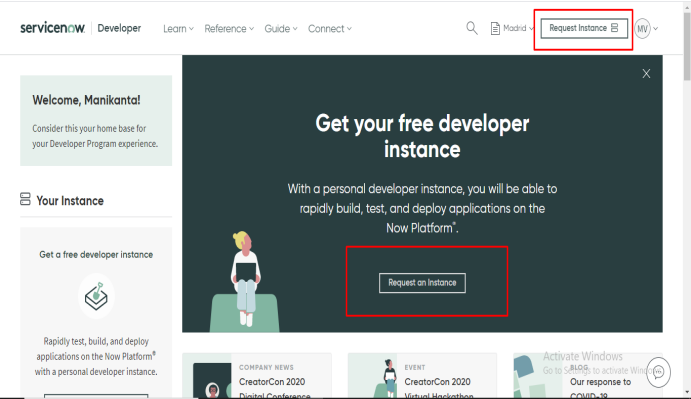Expand the Reference menu
The width and height of the screenshot is (691, 399).
[229, 29]
